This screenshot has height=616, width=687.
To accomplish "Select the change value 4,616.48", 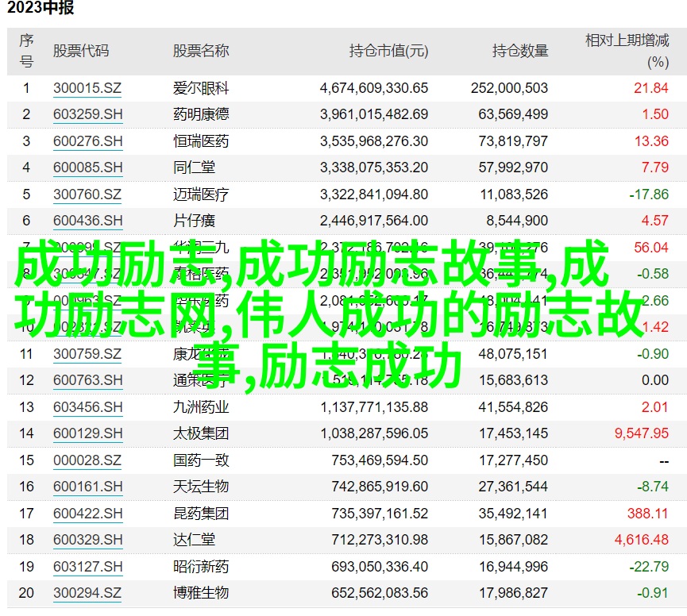I will [x=642, y=540].
